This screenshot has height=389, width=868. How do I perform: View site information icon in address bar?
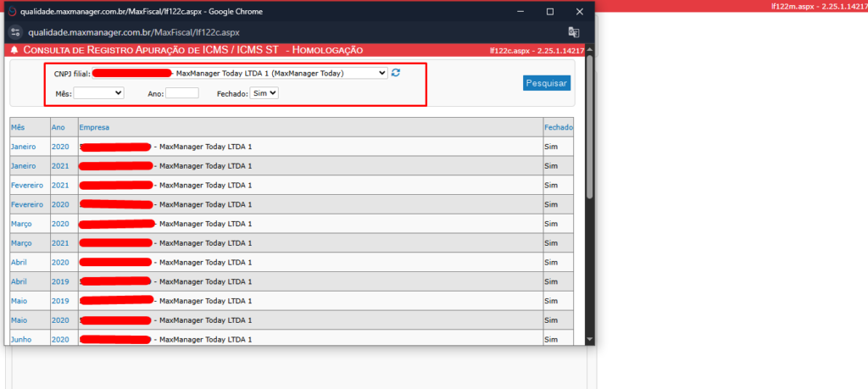click(14, 32)
